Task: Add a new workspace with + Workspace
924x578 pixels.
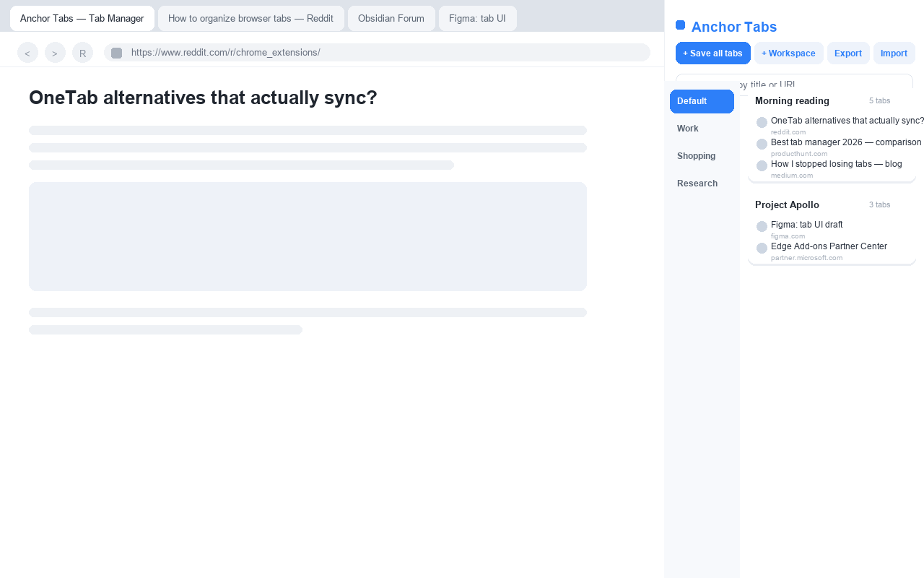Action: coord(789,53)
